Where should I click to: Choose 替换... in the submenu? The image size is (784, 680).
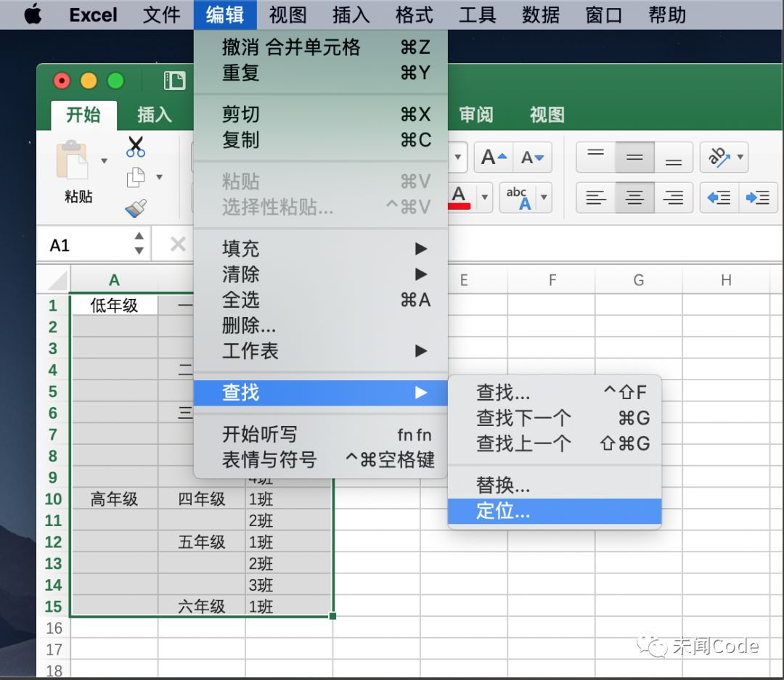[x=555, y=485]
